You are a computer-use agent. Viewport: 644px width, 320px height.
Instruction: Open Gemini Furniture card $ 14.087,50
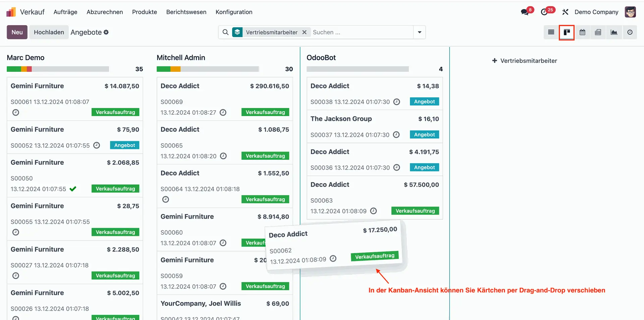tap(75, 99)
